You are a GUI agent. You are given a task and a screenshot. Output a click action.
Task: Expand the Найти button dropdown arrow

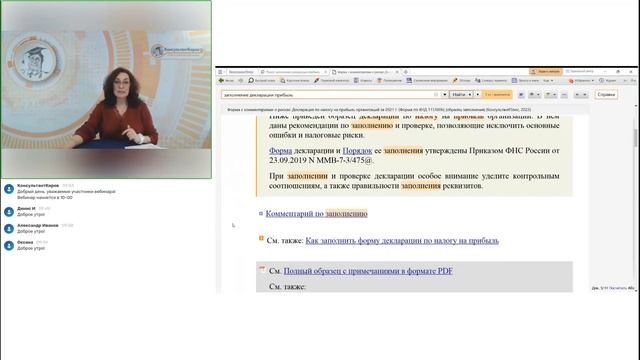470,95
